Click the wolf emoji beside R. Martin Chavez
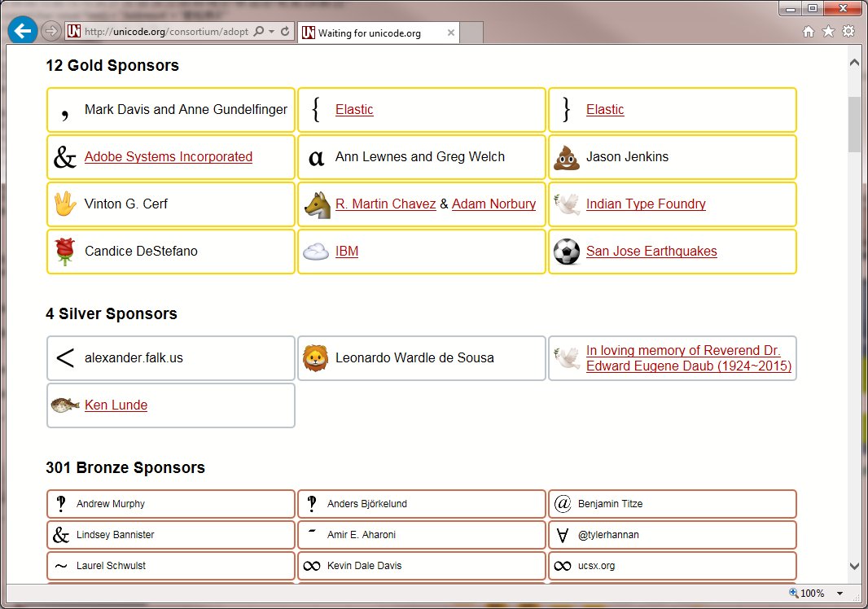Viewport: 868px width, 609px height. coord(318,205)
